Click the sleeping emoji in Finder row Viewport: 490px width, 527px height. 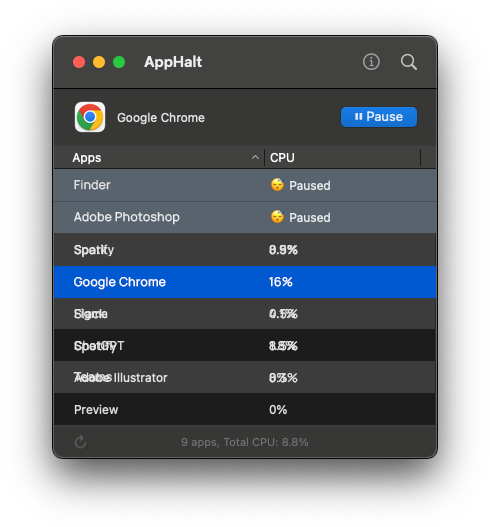278,185
